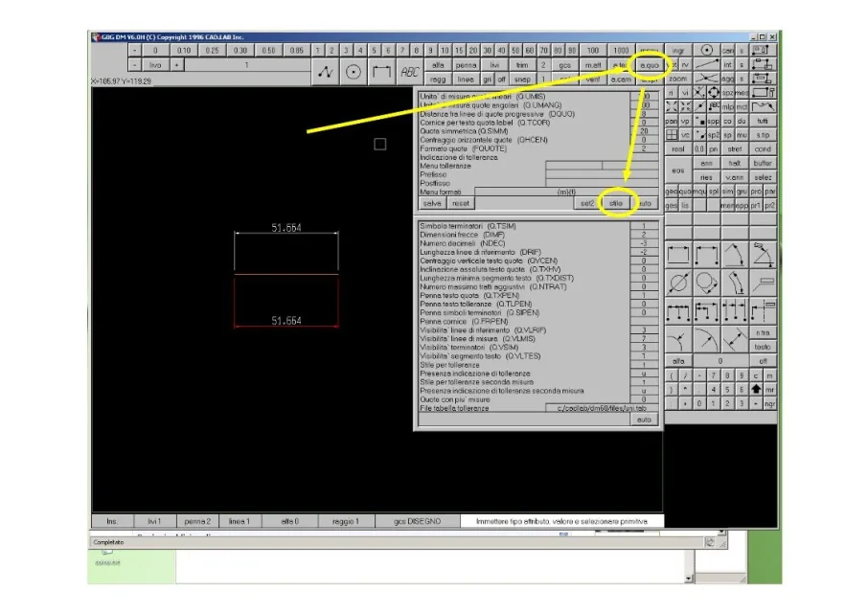
Task: Select the circle with center dot tool
Action: point(354,72)
